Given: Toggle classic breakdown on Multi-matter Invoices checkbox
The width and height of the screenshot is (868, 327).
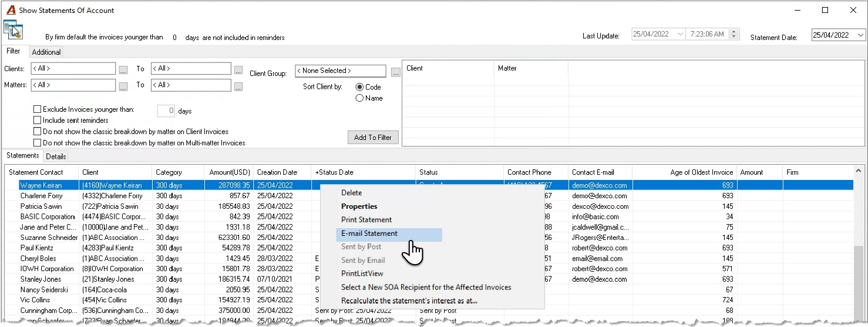Looking at the screenshot, I should click(x=38, y=142).
